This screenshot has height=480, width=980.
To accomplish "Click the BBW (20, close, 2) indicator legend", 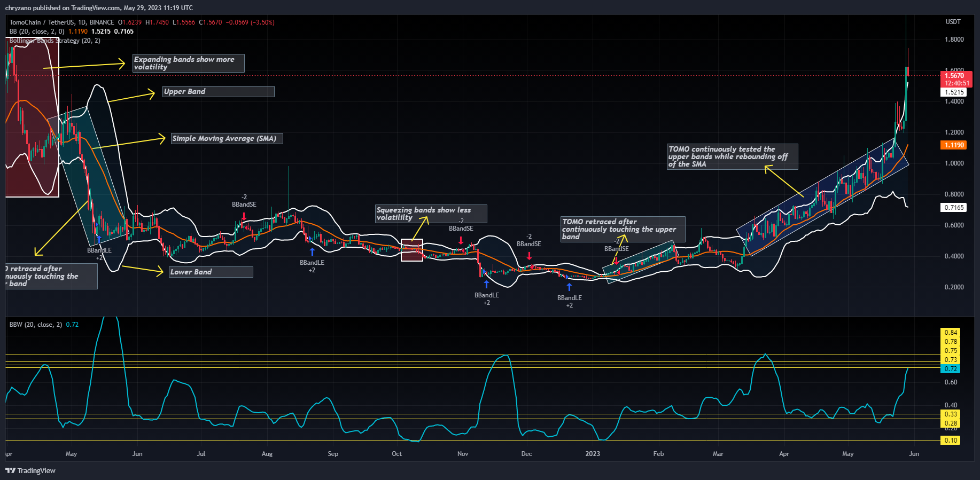I will coord(36,325).
